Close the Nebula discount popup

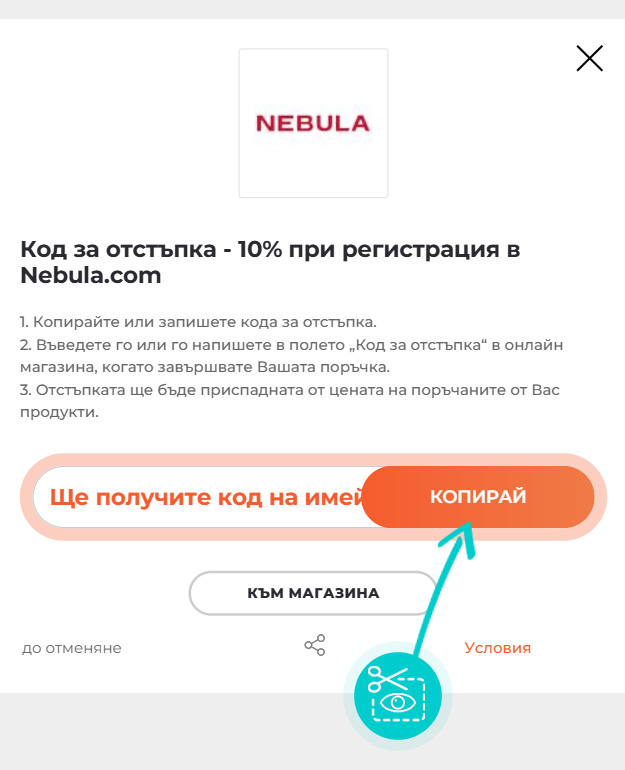(x=589, y=58)
